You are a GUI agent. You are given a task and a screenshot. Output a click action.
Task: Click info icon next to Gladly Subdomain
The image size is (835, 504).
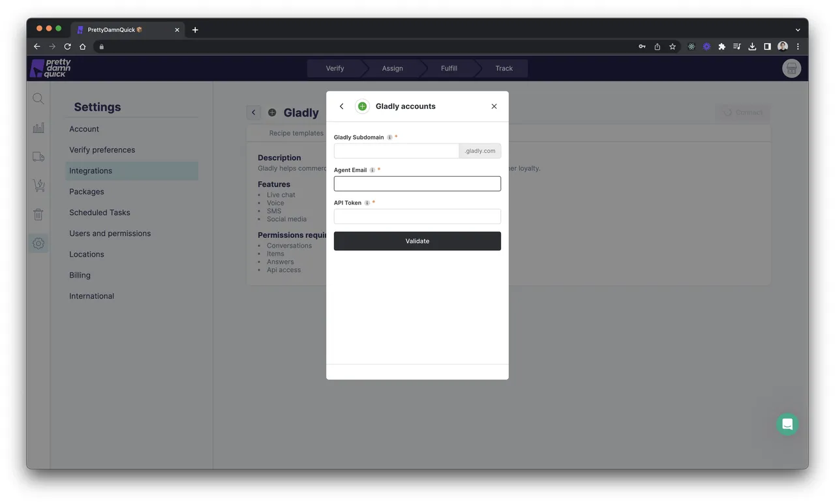point(389,138)
